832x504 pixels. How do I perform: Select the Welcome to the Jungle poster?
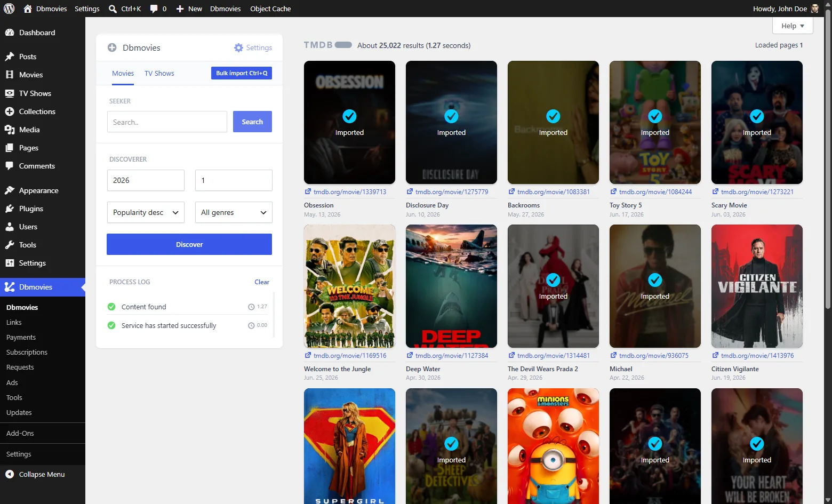[349, 286]
